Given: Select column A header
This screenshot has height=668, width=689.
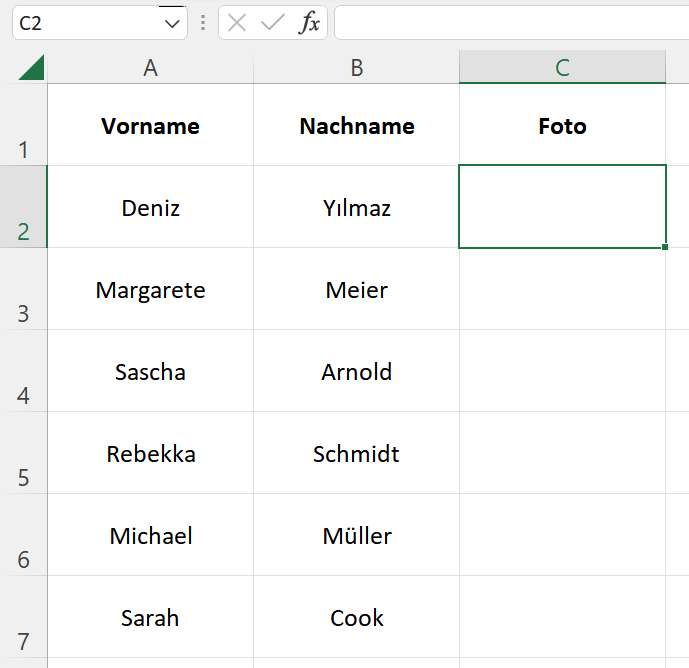Looking at the screenshot, I should (x=150, y=67).
